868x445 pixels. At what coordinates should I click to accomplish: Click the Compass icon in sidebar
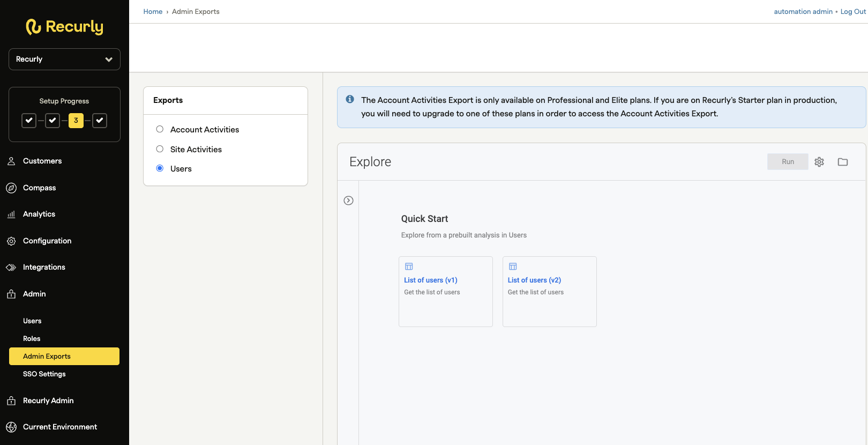[x=11, y=188]
